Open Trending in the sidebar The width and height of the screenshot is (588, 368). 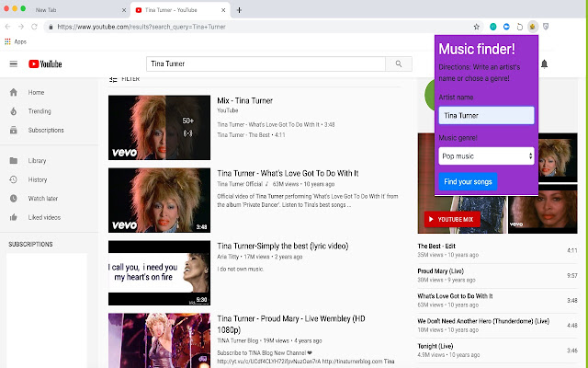click(x=40, y=111)
